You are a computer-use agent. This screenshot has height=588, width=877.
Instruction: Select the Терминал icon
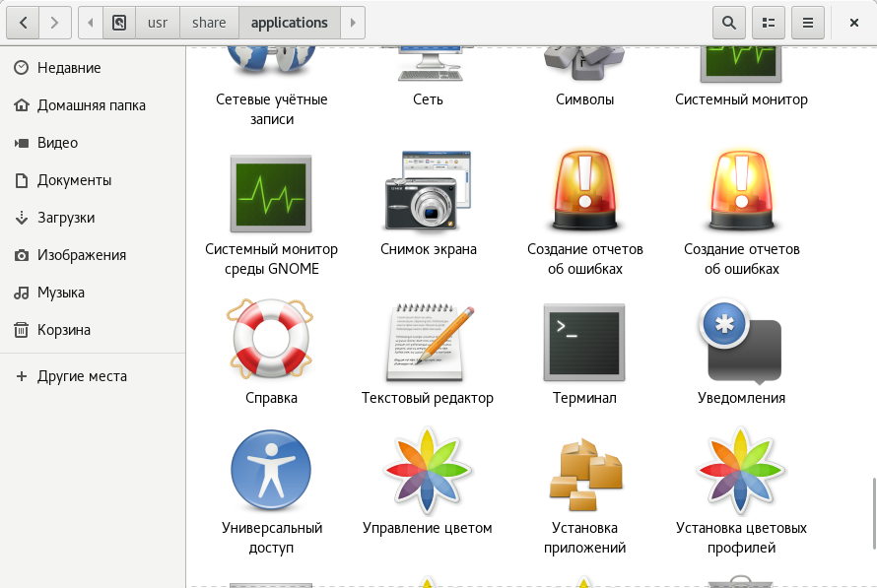click(584, 342)
